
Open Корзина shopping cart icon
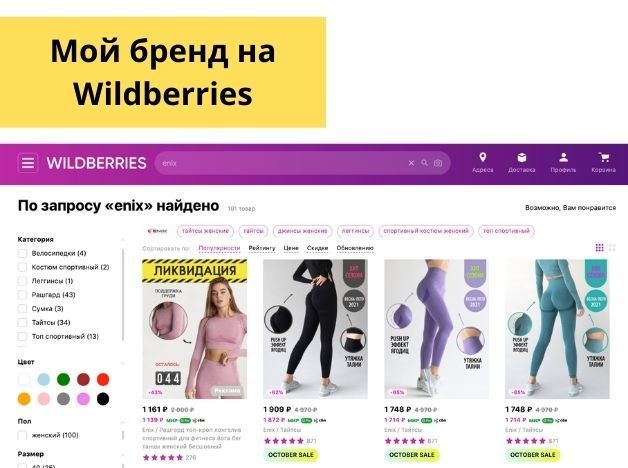604,157
